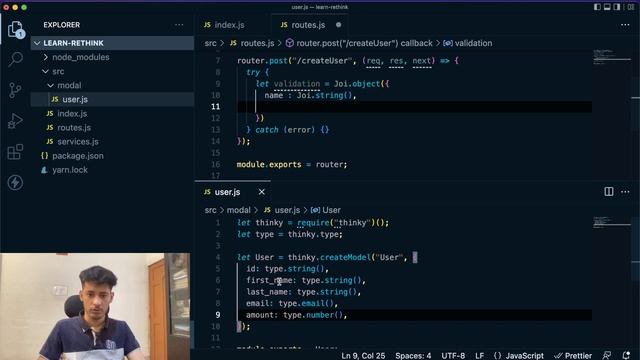Open notifications bell in status bar
This screenshot has height=360, width=640.
(626, 356)
